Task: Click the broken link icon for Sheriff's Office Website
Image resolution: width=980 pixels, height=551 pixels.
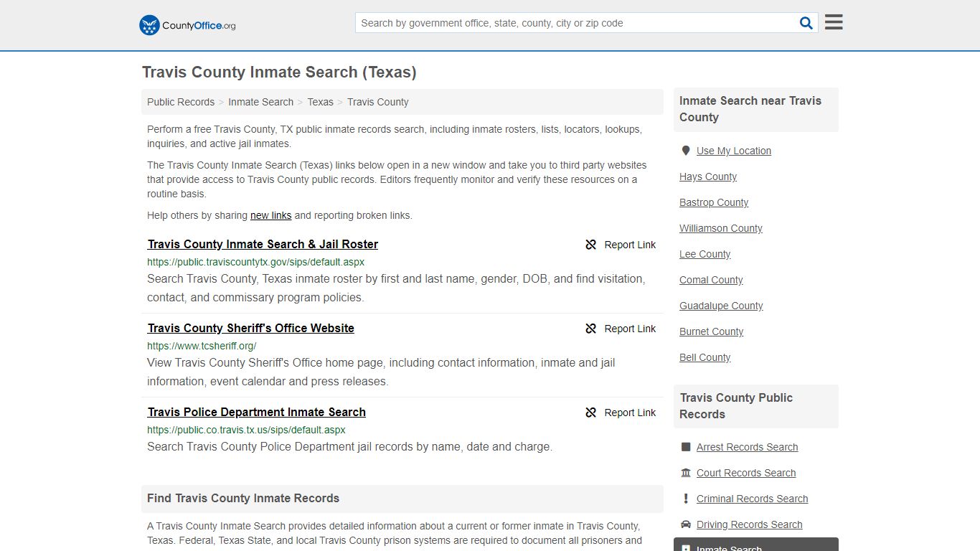Action: [591, 329]
